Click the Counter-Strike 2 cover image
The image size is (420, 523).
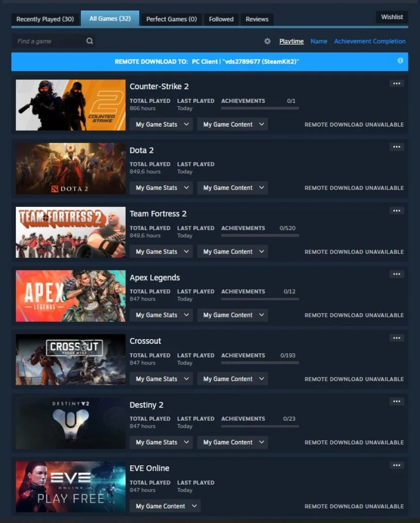(x=71, y=105)
